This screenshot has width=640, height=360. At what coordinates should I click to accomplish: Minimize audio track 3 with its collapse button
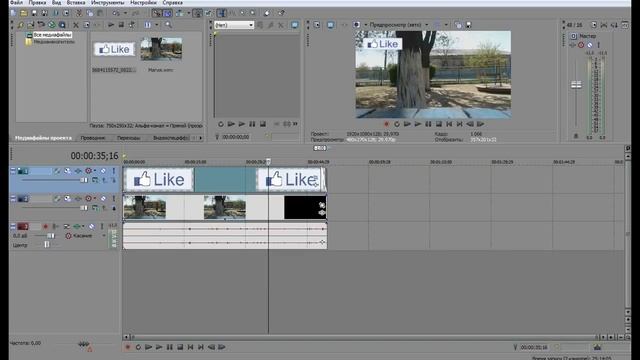(13, 226)
